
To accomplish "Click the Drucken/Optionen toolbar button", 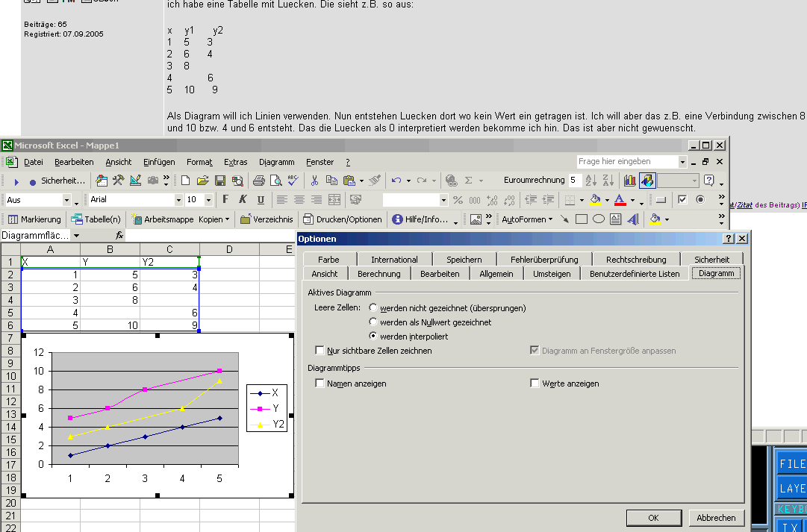I will coord(343,219).
